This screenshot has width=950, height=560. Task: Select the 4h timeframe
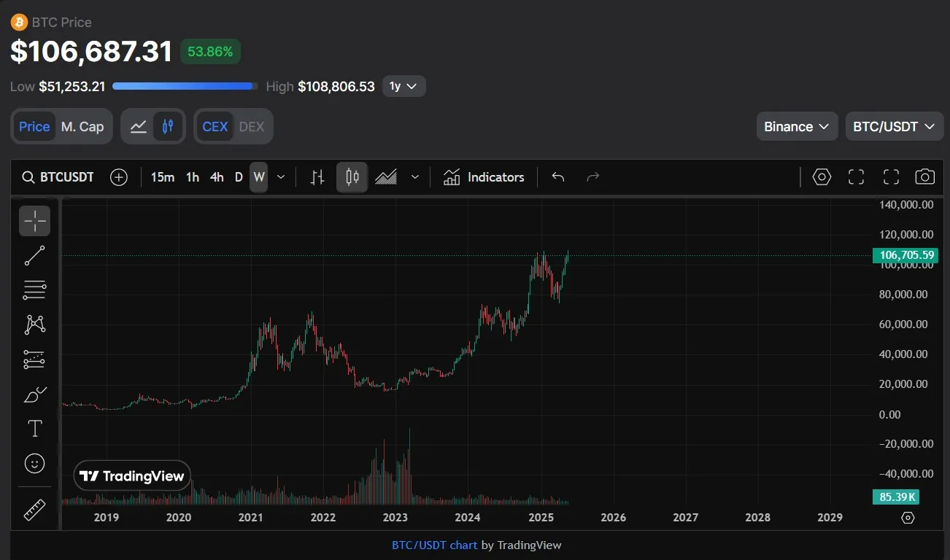217,177
